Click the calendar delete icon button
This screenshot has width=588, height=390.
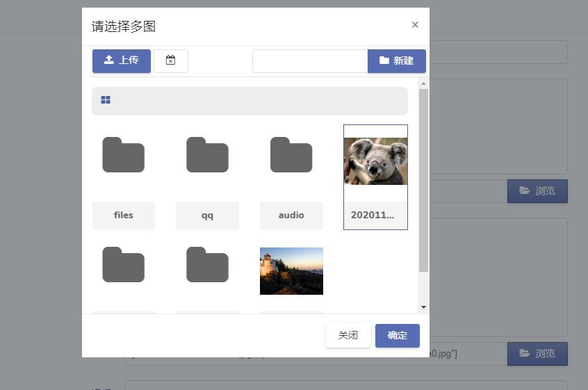170,60
